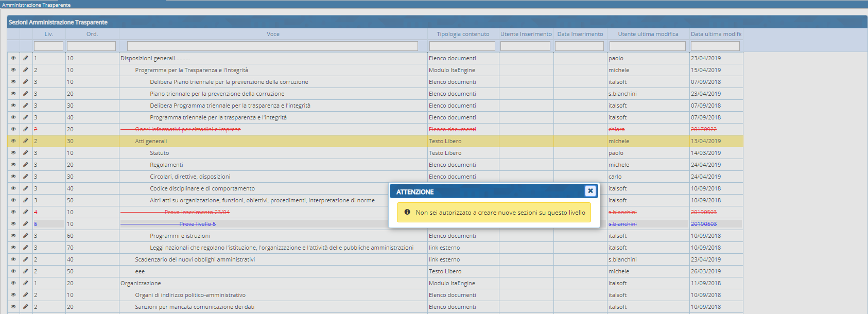Click the Amministrazione Trasparente tab
The width and height of the screenshot is (868, 314).
pos(37,5)
